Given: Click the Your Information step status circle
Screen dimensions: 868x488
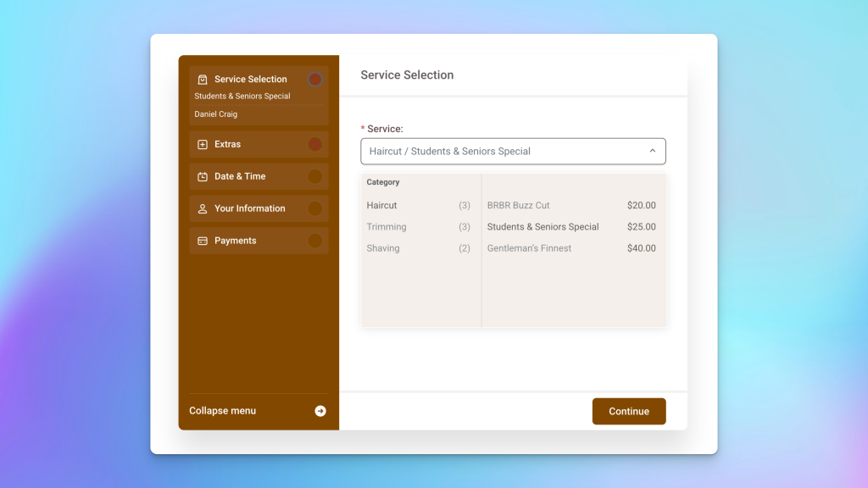Looking at the screenshot, I should coord(315,208).
